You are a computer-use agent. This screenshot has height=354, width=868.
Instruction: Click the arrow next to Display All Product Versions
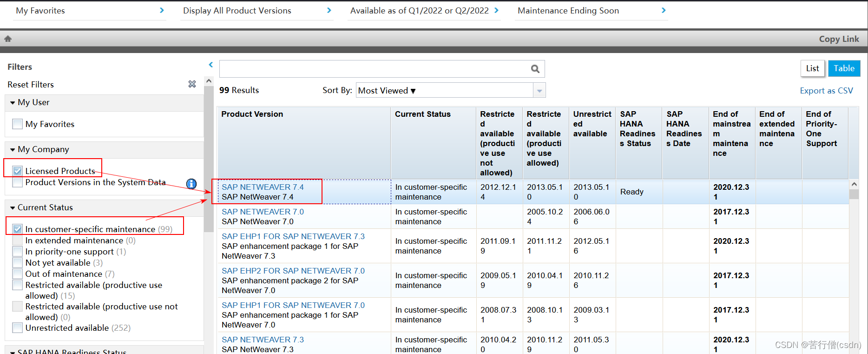point(329,10)
